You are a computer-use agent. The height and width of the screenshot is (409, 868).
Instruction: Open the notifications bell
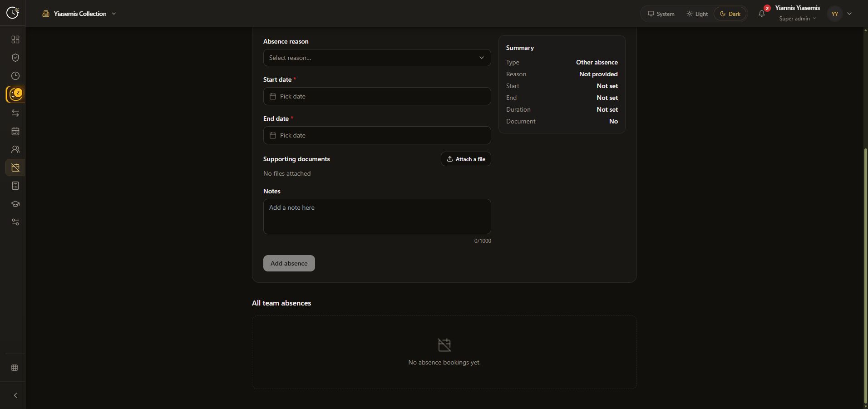(762, 14)
